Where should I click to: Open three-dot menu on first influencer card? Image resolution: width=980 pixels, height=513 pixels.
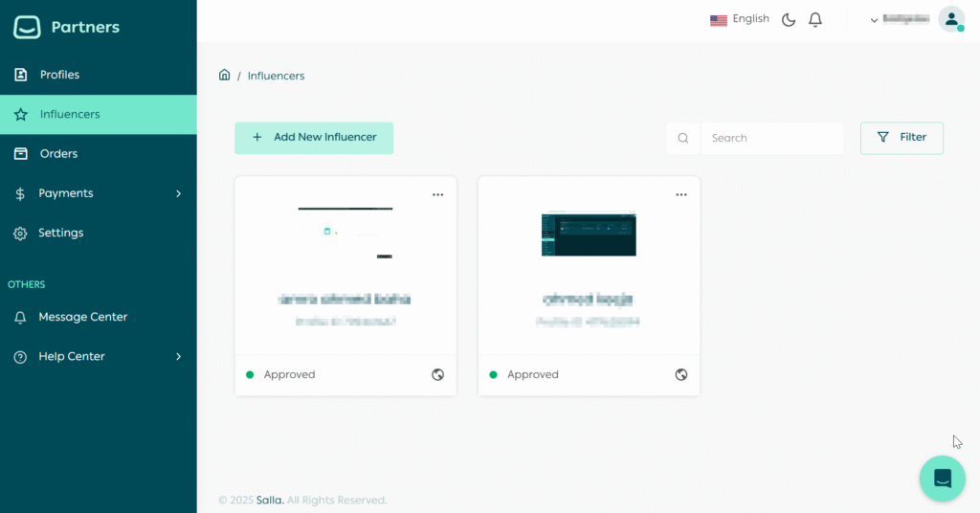[x=437, y=194]
